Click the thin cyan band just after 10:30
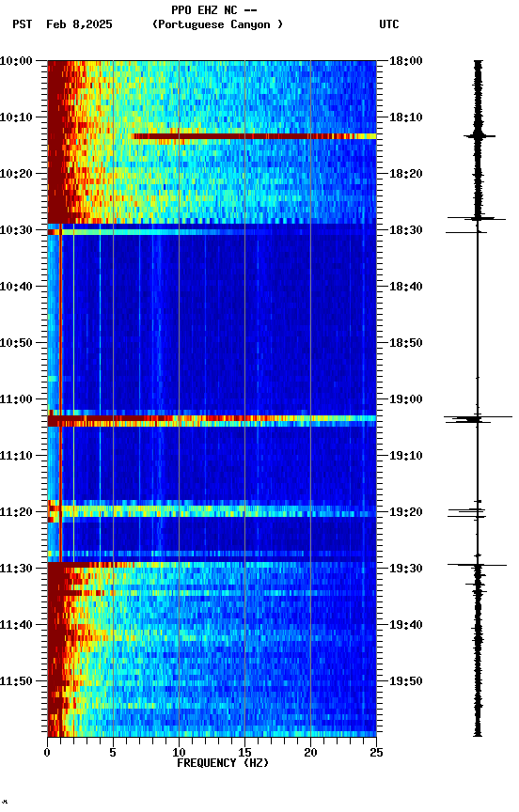The width and height of the screenshot is (519, 812). [x=212, y=232]
